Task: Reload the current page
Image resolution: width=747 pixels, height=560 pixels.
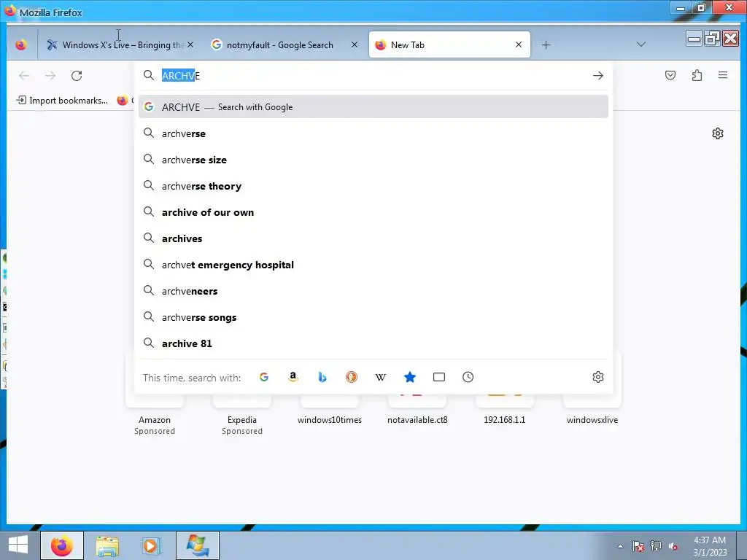Action: (x=77, y=76)
